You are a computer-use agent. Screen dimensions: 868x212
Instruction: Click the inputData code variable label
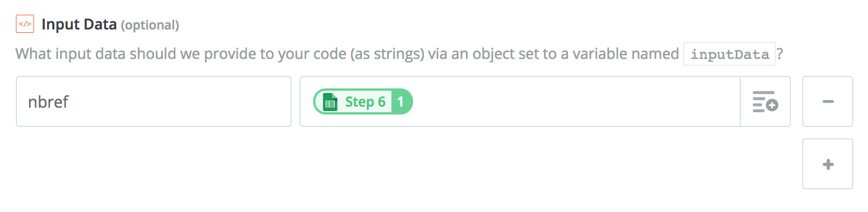click(x=729, y=54)
